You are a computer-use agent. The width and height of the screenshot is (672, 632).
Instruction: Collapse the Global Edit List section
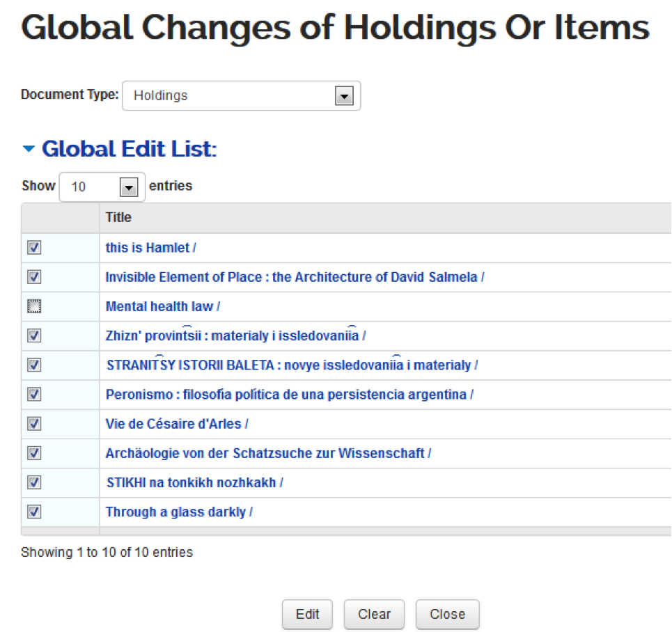pyautogui.click(x=29, y=150)
